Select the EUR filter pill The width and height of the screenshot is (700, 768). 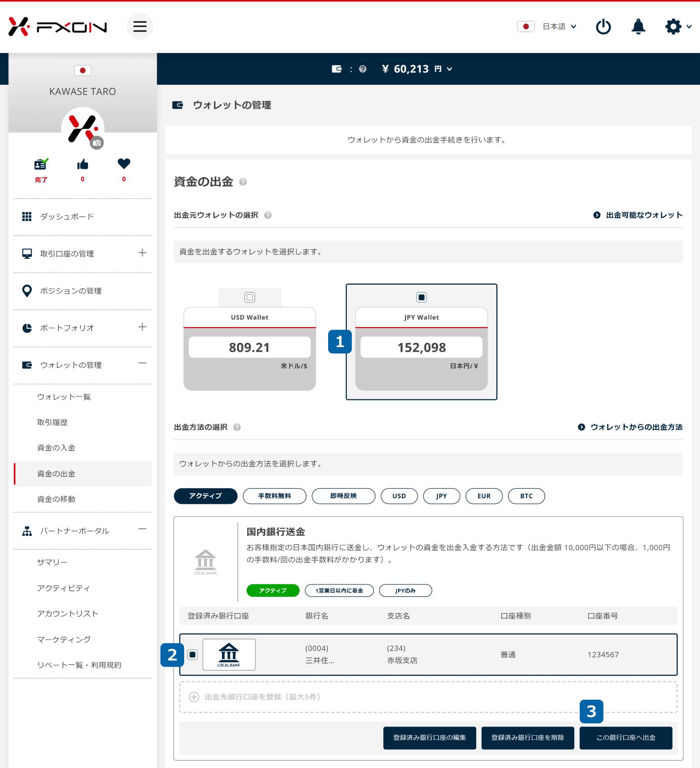click(x=484, y=496)
